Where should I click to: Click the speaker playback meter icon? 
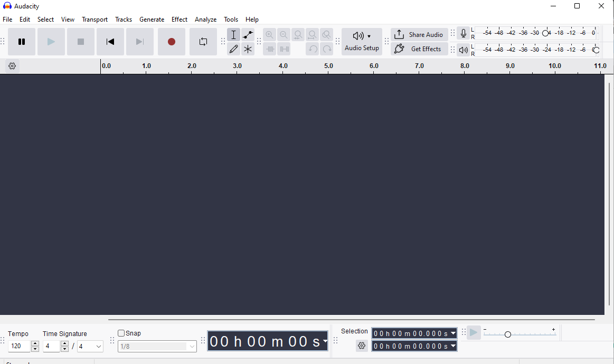[463, 50]
